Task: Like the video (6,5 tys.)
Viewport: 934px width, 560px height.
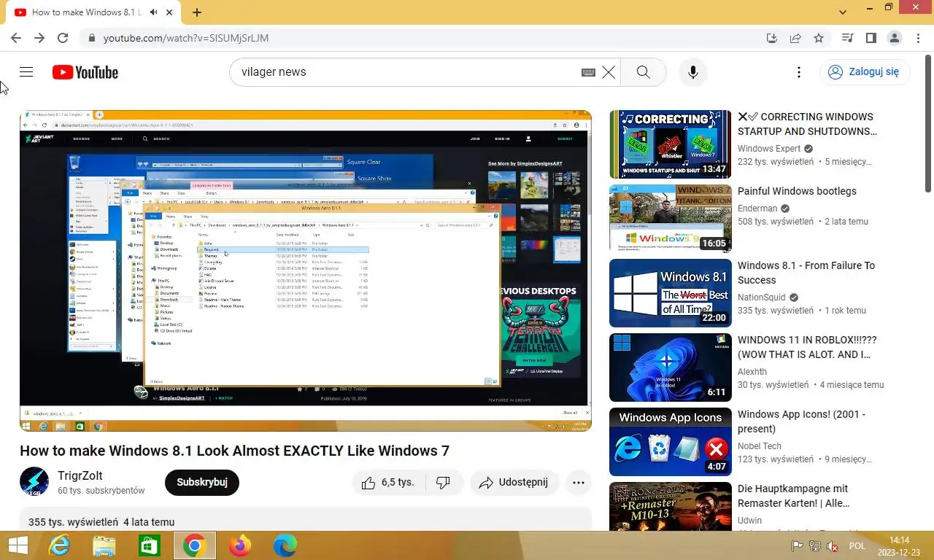Action: coord(387,483)
